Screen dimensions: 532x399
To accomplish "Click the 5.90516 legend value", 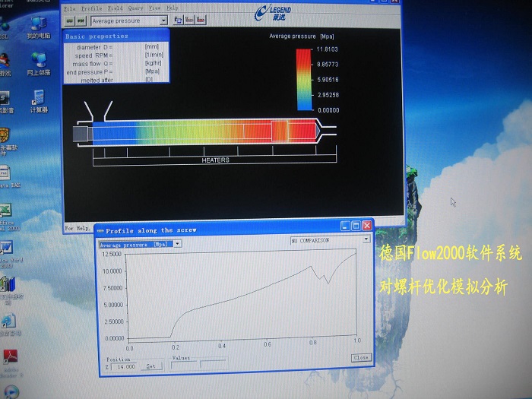I will [328, 80].
